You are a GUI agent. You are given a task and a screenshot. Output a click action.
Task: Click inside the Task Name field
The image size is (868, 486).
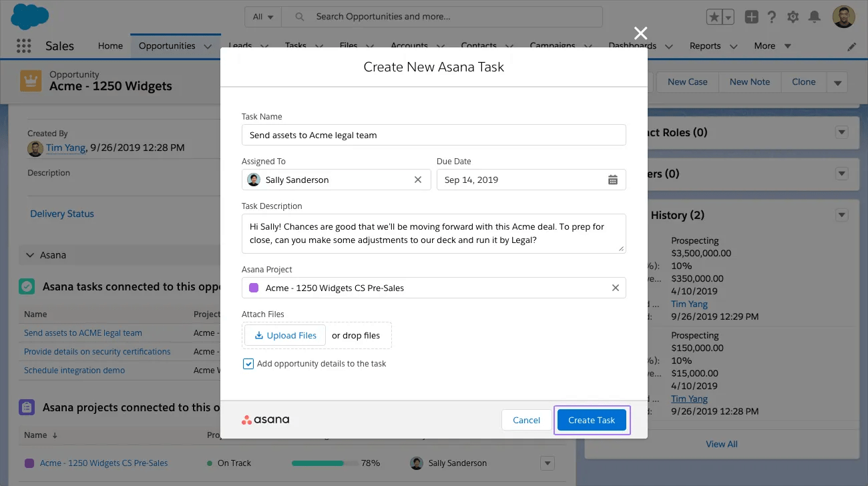click(x=434, y=134)
